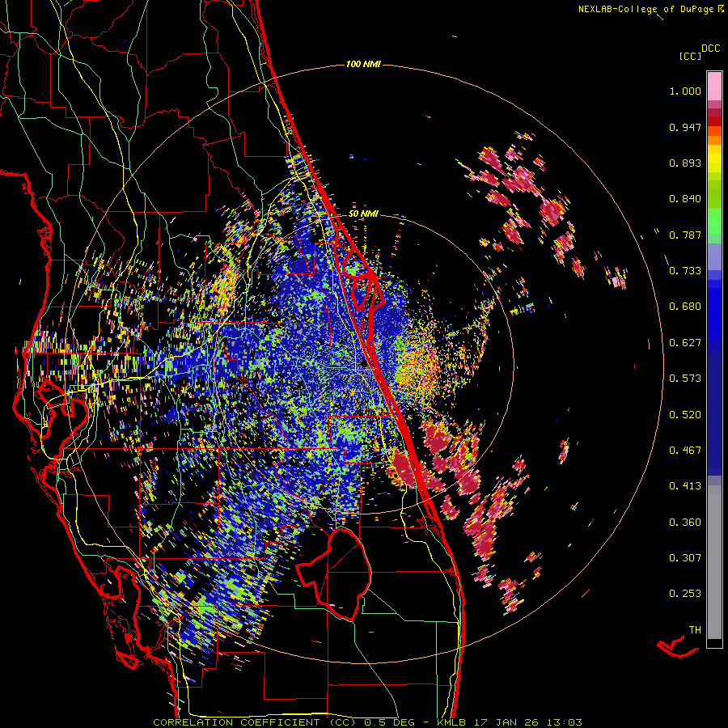Viewport: 728px width, 728px height.
Task: Click the 0.733 legend value
Action: click(x=685, y=271)
